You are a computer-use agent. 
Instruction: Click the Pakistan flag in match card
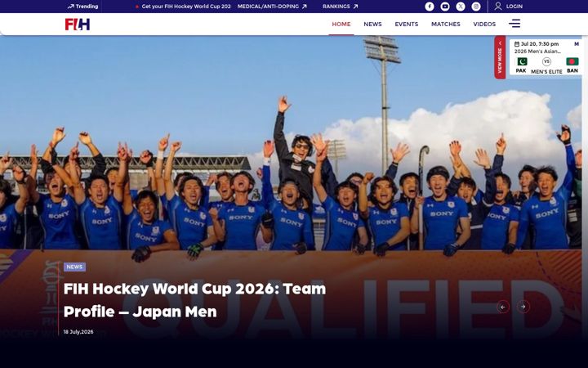tap(522, 61)
